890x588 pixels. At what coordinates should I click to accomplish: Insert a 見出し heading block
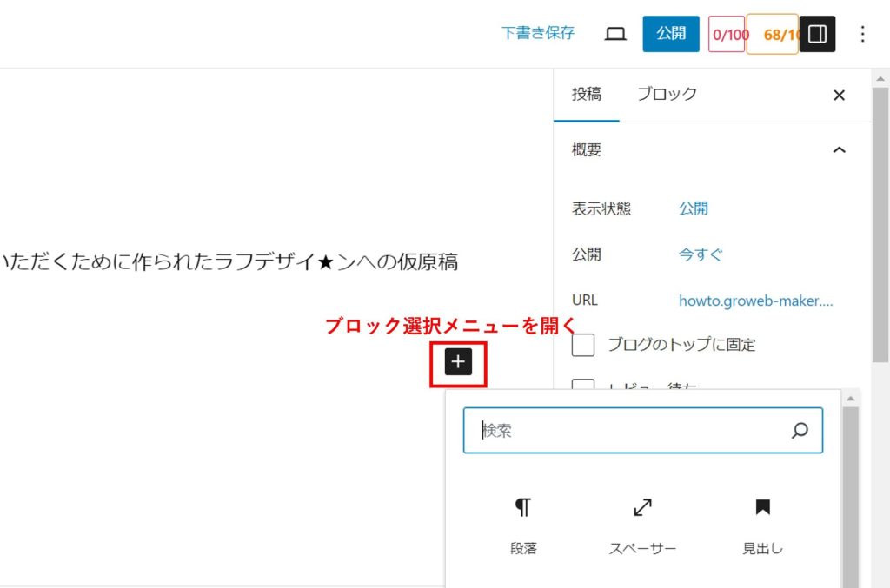[x=762, y=525]
